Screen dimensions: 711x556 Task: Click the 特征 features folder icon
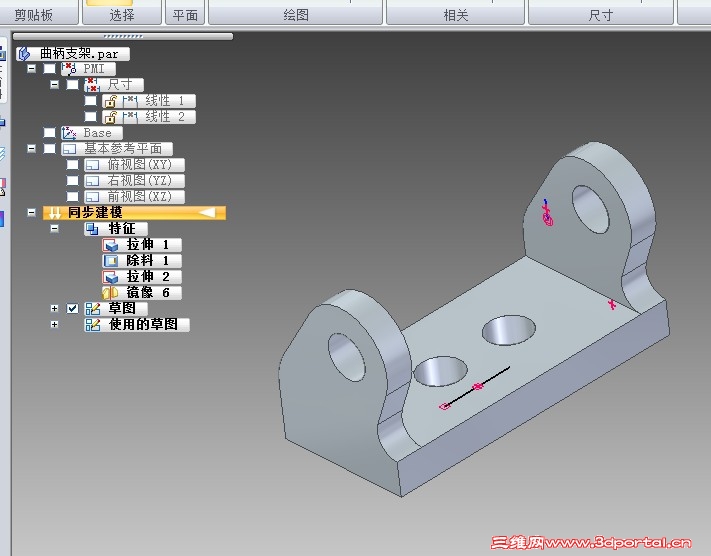[92, 229]
